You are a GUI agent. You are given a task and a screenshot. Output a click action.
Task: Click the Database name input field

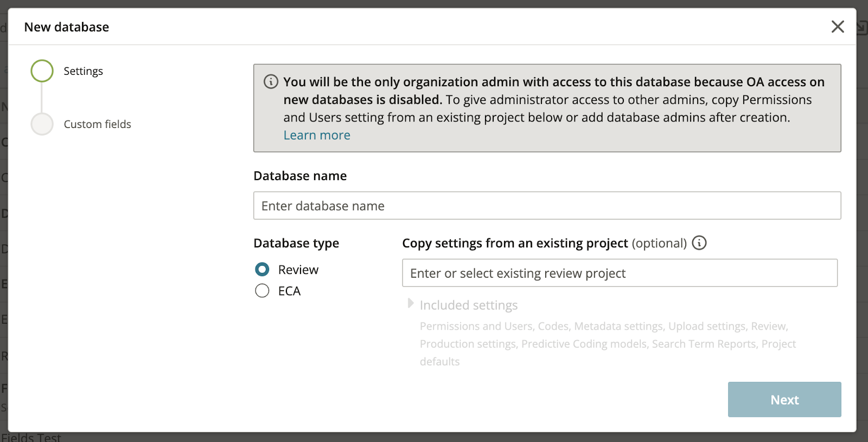(547, 206)
